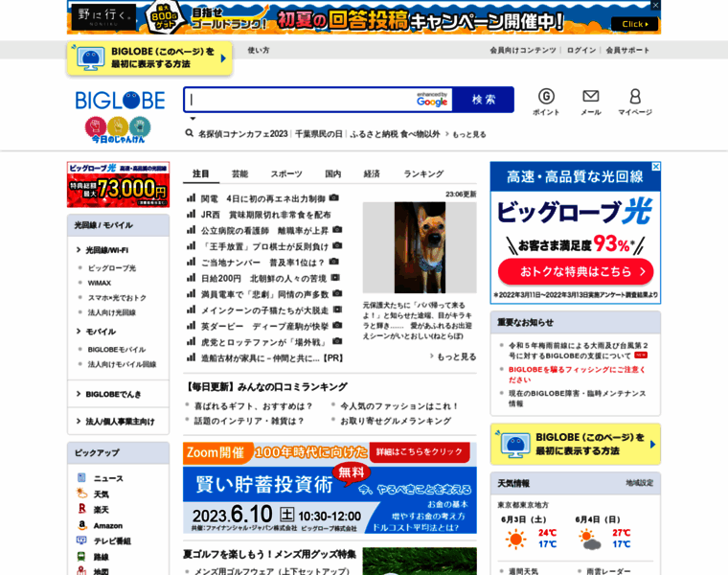
Task: Expand 法人/個人事業主向け section
Action: [x=120, y=422]
